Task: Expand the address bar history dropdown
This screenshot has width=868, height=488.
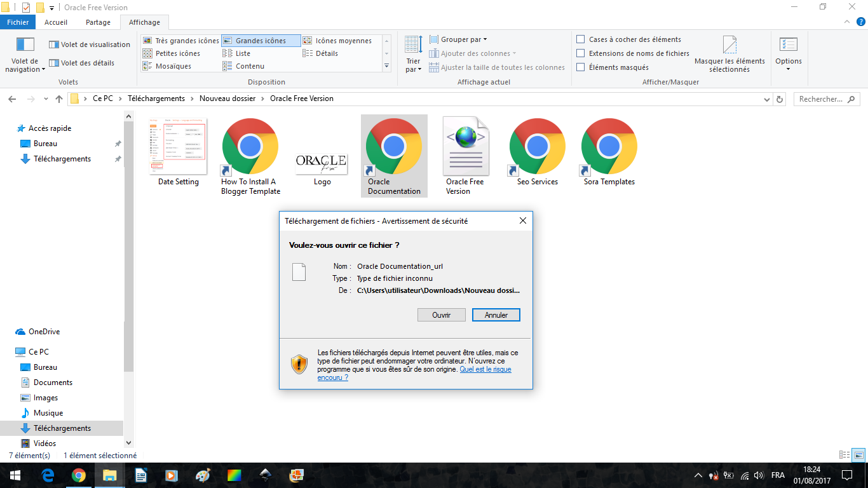Action: (766, 99)
